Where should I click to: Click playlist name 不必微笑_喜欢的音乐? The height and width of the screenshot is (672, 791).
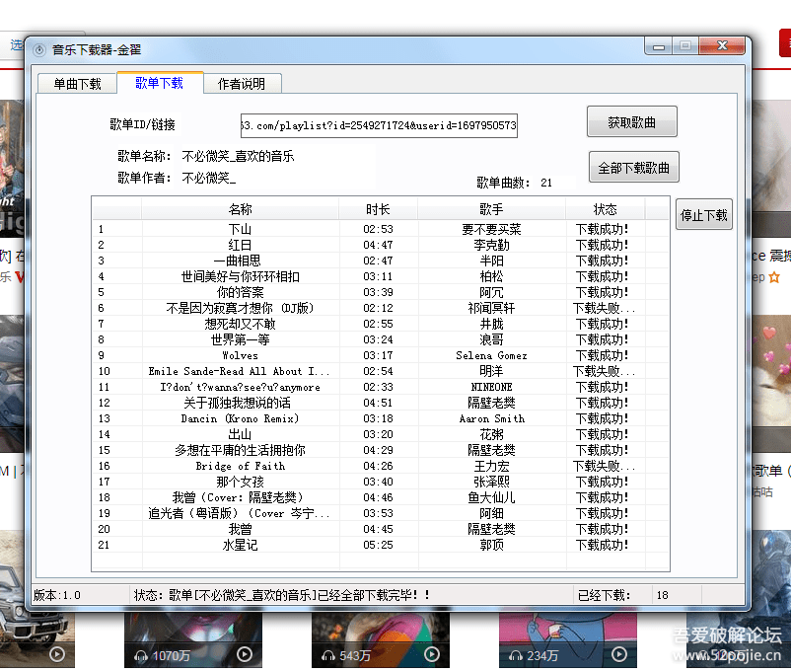[238, 157]
